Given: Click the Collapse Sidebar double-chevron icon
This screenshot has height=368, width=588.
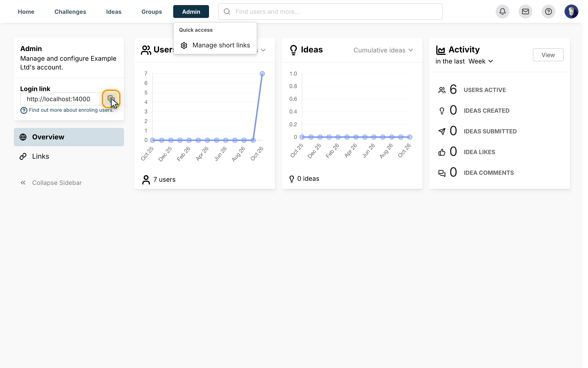Looking at the screenshot, I should click(x=23, y=183).
